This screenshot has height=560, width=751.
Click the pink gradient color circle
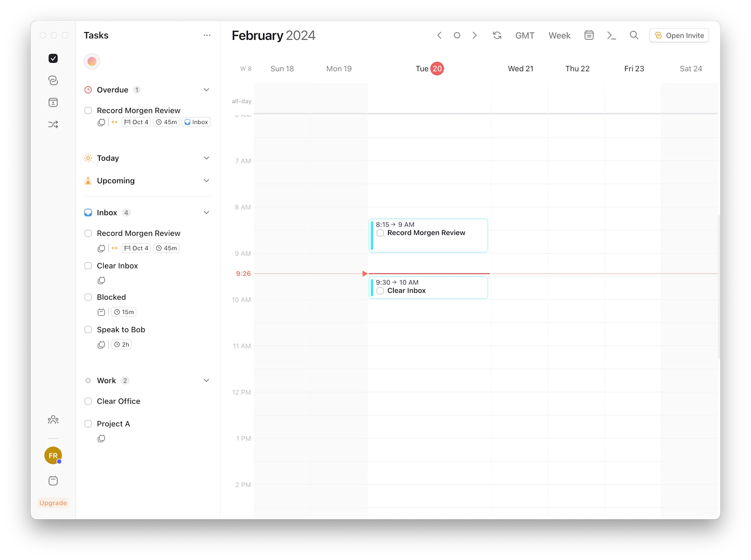click(92, 61)
